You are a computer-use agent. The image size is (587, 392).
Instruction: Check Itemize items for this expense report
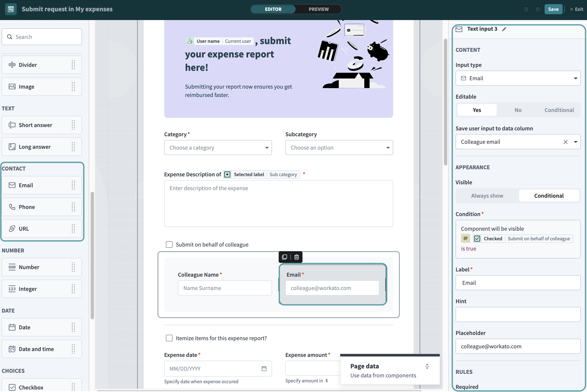pyautogui.click(x=169, y=338)
